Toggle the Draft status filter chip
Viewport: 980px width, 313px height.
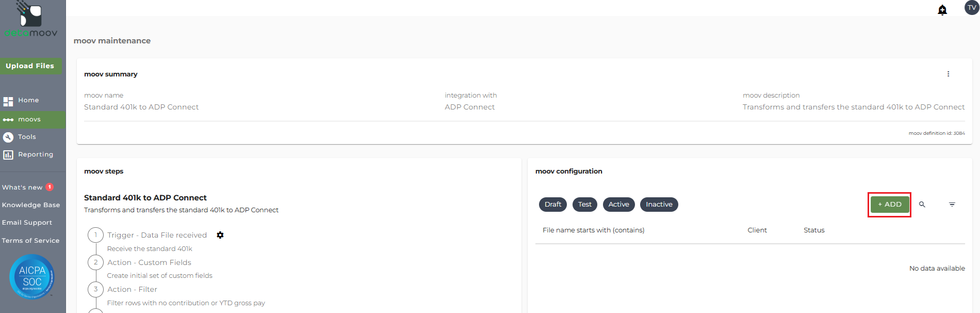[553, 205]
